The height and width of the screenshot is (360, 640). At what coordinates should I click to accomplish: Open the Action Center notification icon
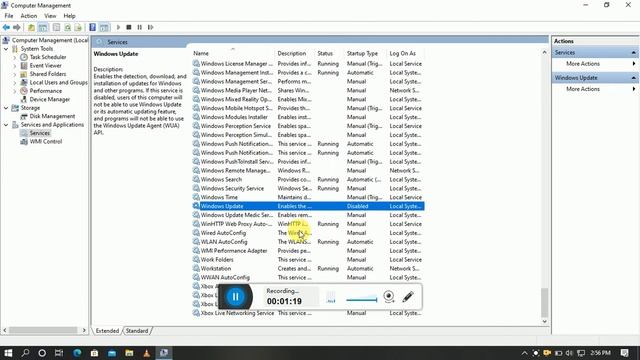[x=624, y=353]
